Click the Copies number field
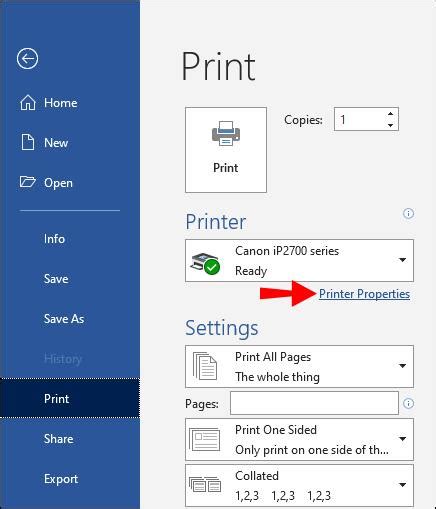Image resolution: width=436 pixels, height=509 pixels. click(x=359, y=119)
